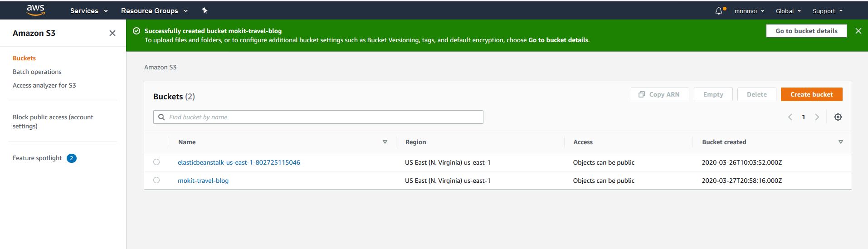Click page number 1 in pagination
Viewport: 868px width, 249px height.
pyautogui.click(x=804, y=117)
